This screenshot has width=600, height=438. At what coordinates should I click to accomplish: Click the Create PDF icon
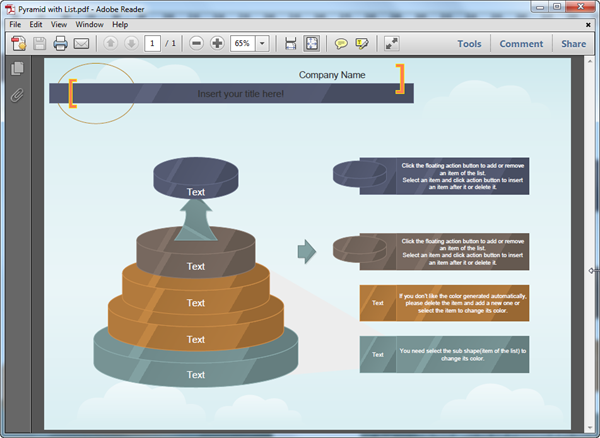point(17,44)
